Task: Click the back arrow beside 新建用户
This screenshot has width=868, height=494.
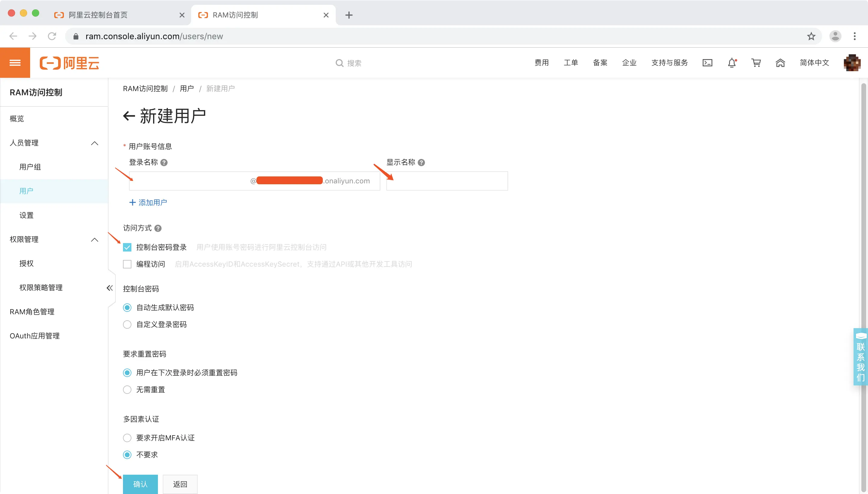Action: click(x=129, y=116)
